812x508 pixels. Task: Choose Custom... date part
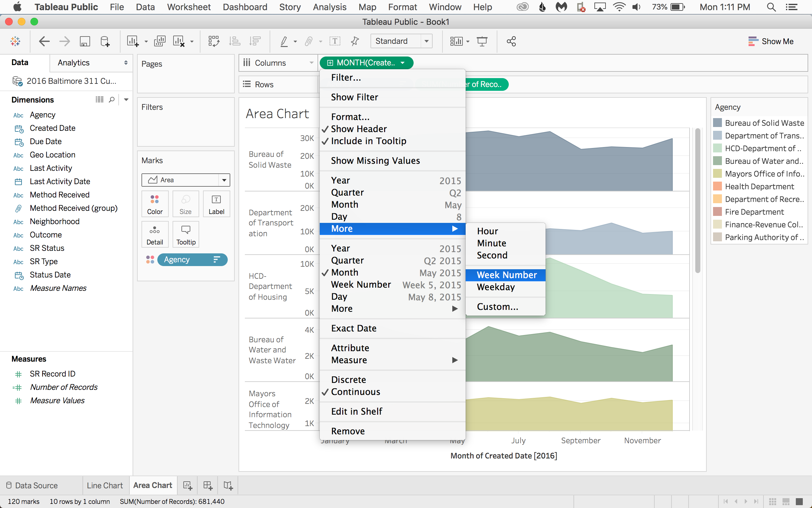pos(505,307)
